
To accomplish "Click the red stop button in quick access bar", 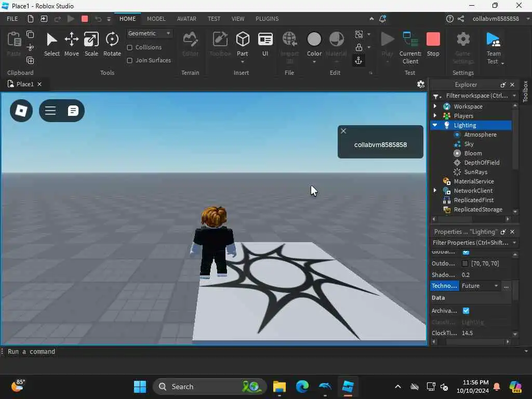I will click(x=85, y=19).
